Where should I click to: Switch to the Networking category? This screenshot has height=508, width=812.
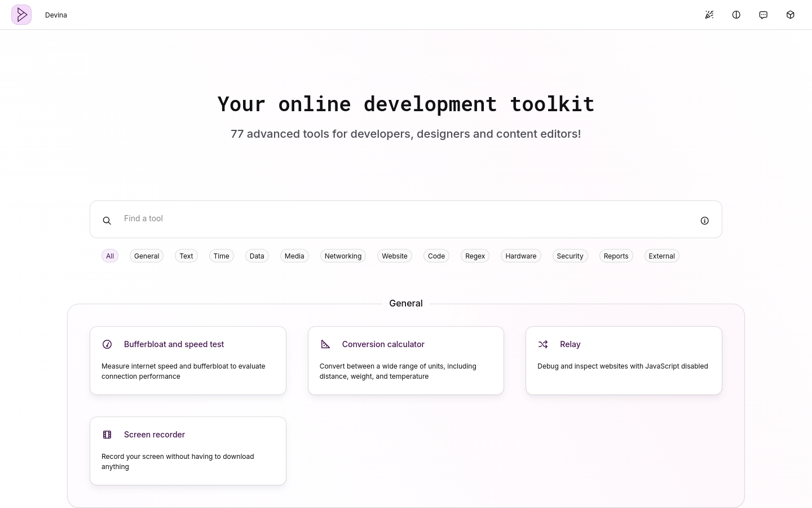343,256
